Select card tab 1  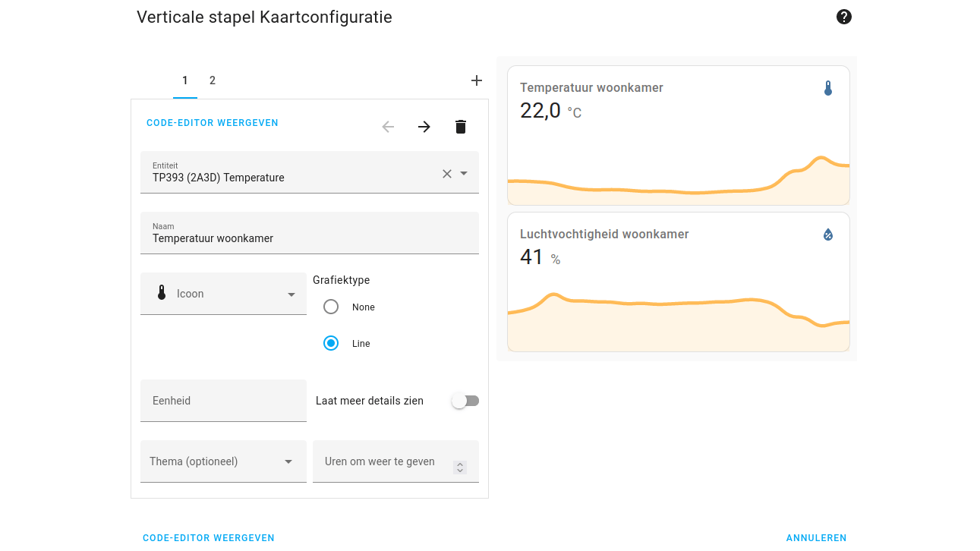point(185,80)
